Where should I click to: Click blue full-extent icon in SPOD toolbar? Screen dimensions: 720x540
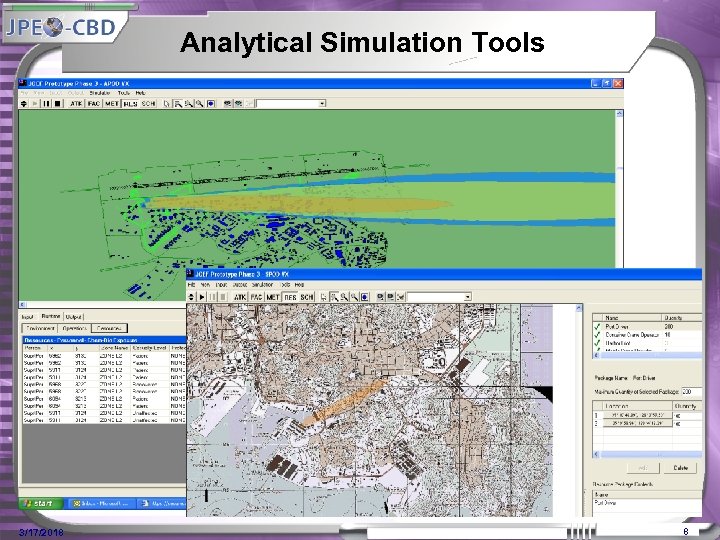pyautogui.click(x=365, y=297)
